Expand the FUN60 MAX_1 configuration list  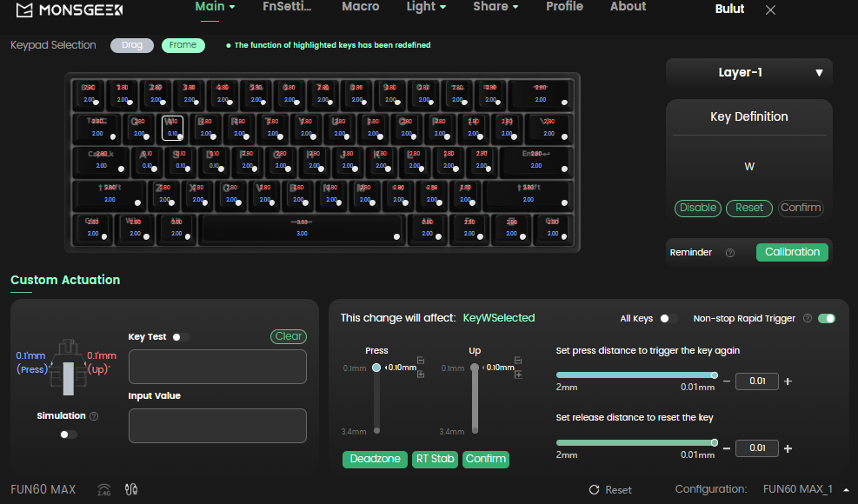coord(846,490)
